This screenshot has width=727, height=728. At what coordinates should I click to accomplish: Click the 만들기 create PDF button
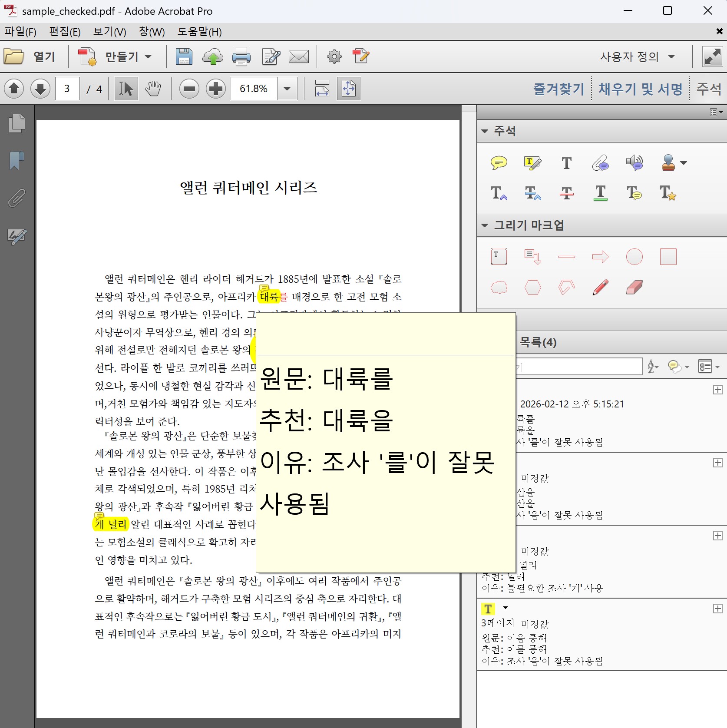pos(115,56)
